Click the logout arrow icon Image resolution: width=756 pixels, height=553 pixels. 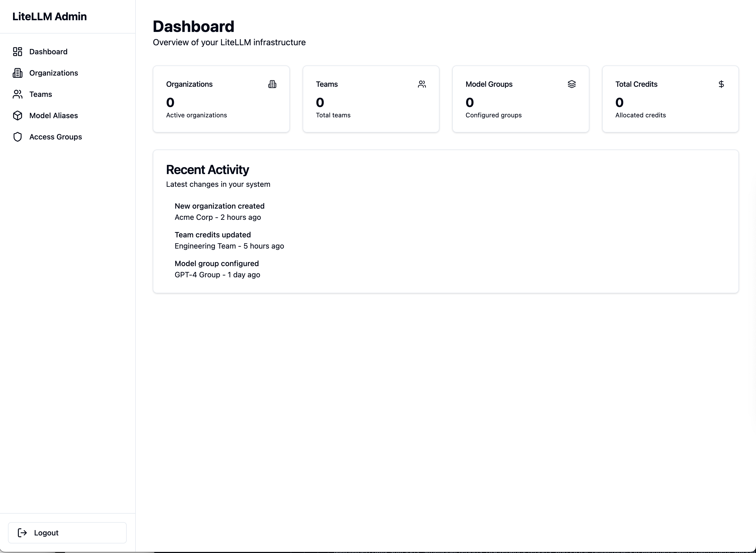click(x=22, y=533)
